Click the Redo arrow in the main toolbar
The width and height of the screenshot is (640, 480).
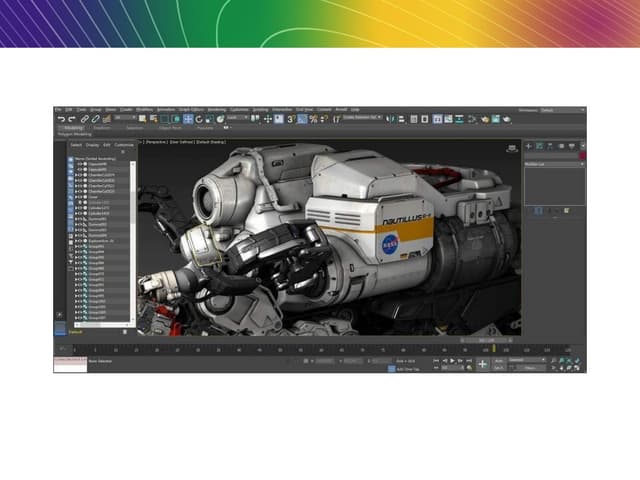pyautogui.click(x=69, y=118)
